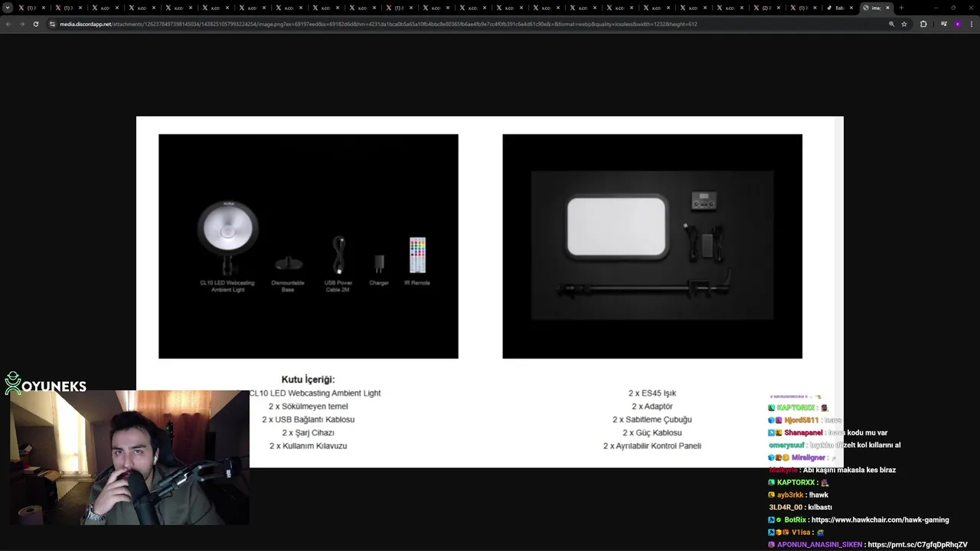
Task: Open the purple profile avatar
Action: 957,24
